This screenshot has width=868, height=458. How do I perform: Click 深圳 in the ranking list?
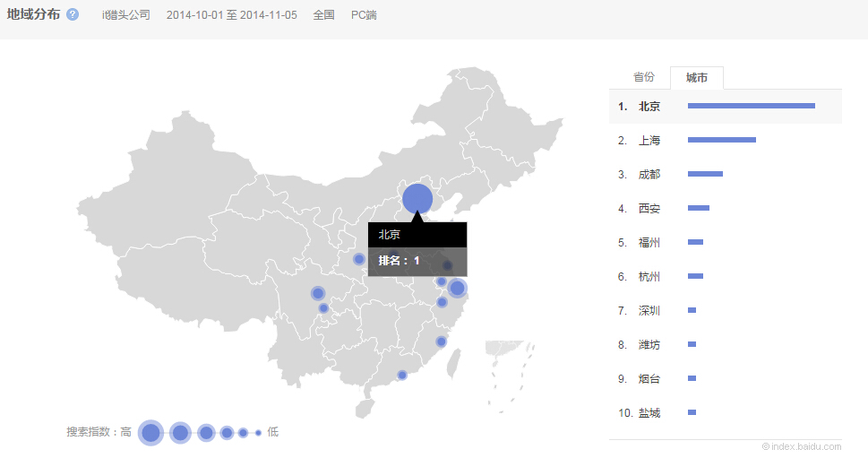point(649,311)
